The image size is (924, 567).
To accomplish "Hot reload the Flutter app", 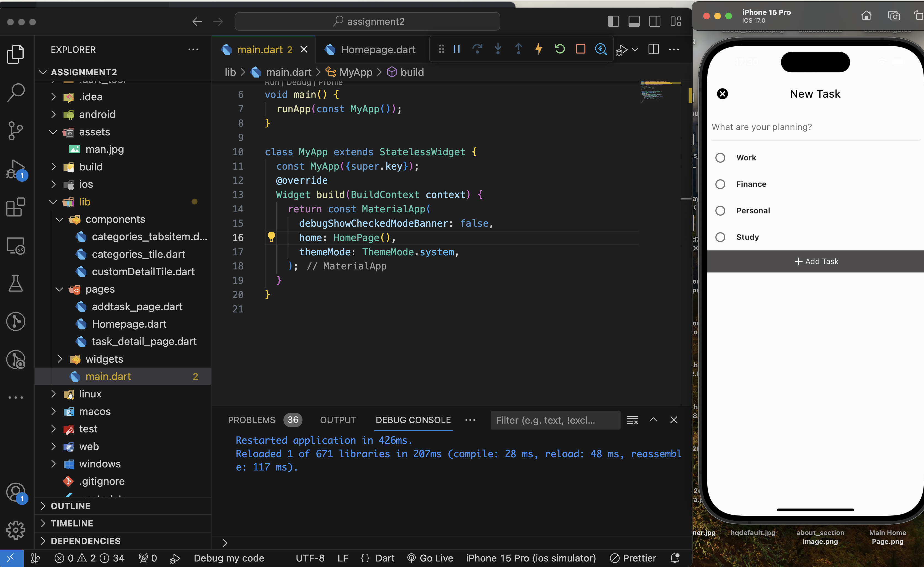I will 538,49.
